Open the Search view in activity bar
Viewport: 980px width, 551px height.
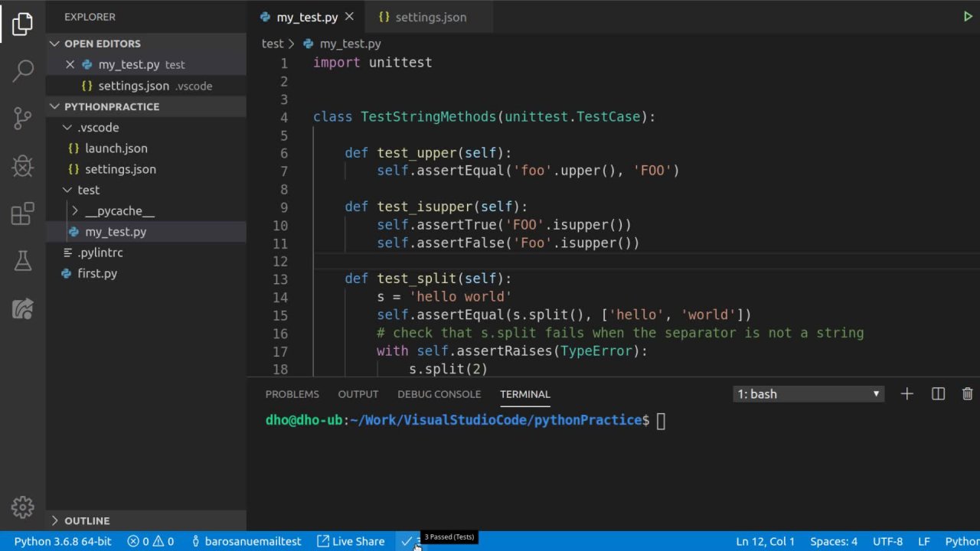click(x=23, y=71)
